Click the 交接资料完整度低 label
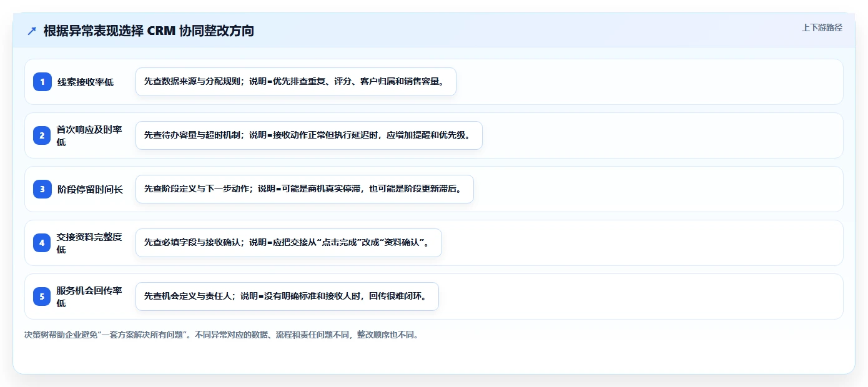 pos(89,243)
